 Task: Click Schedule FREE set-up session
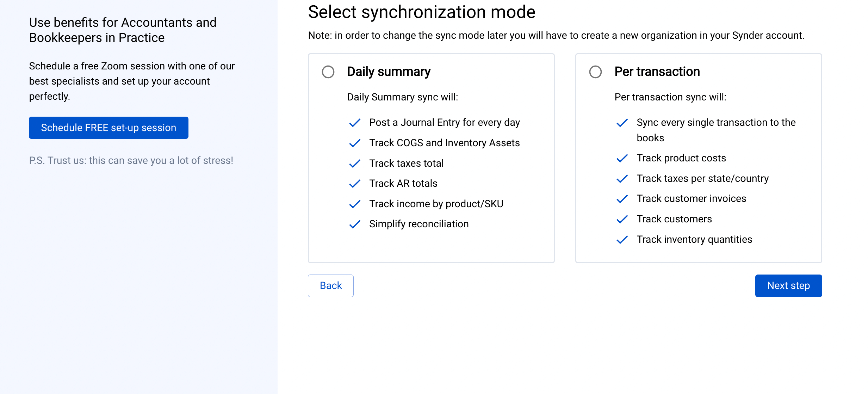pos(108,128)
